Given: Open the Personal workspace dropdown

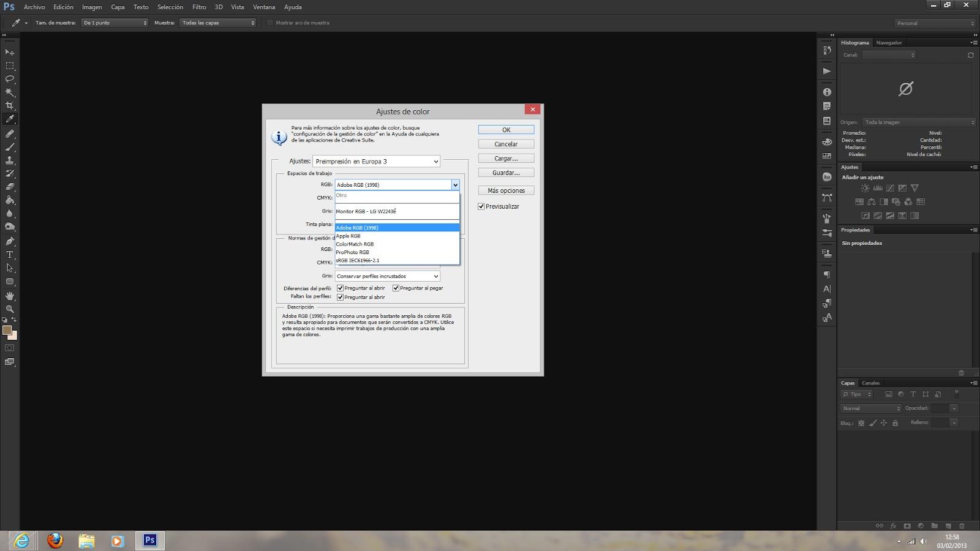Looking at the screenshot, I should (x=935, y=23).
